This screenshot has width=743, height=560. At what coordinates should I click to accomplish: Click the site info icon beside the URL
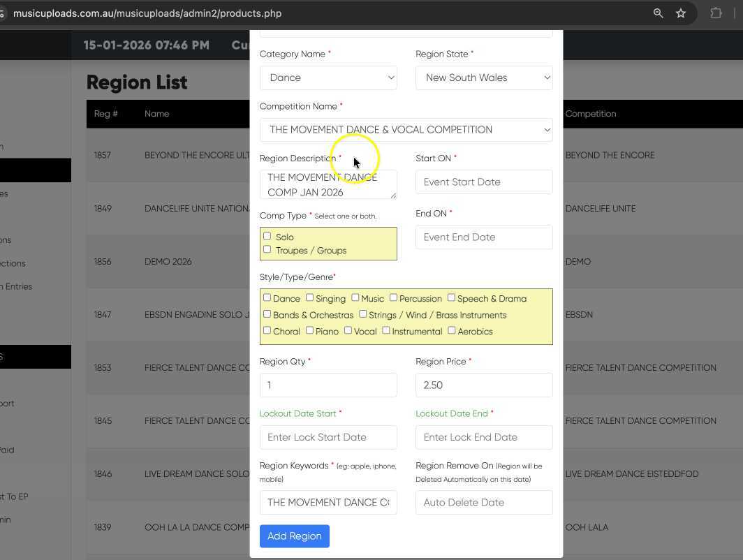[2, 13]
